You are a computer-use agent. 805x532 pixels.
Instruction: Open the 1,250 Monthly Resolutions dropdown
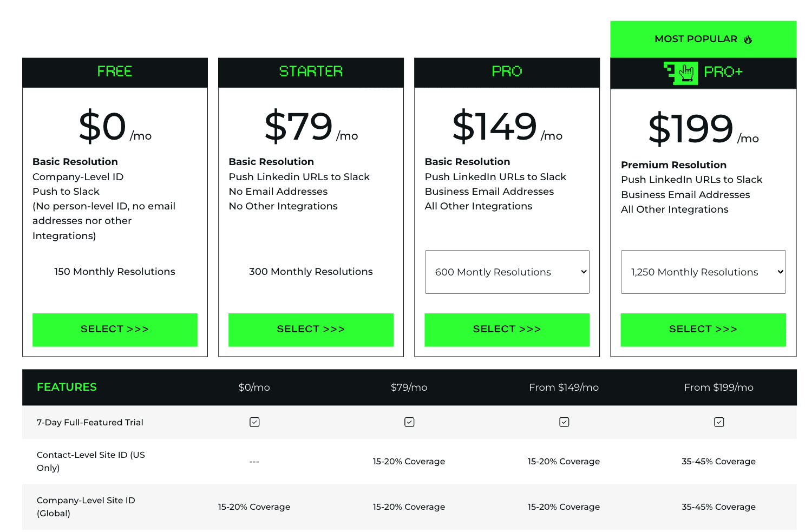click(x=703, y=272)
